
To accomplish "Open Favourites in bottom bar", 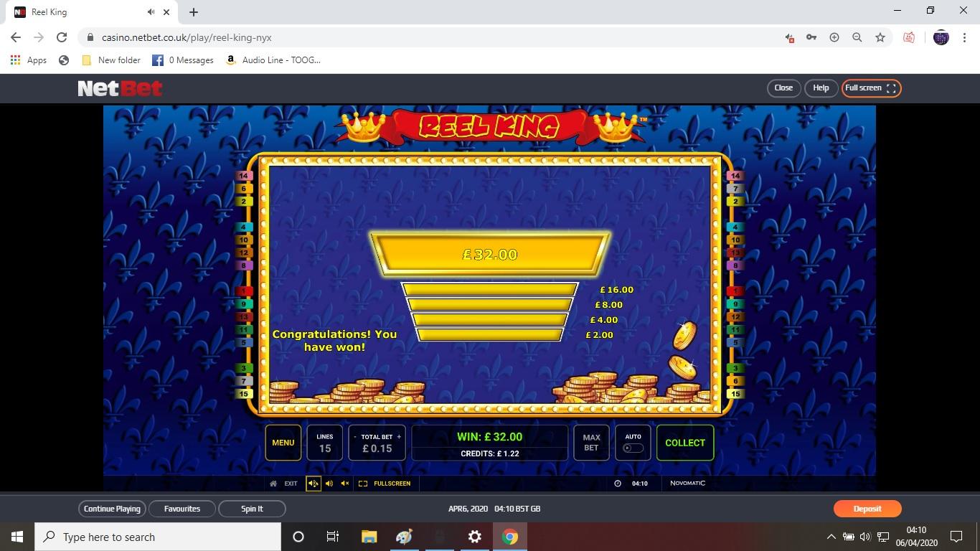I will pos(182,509).
